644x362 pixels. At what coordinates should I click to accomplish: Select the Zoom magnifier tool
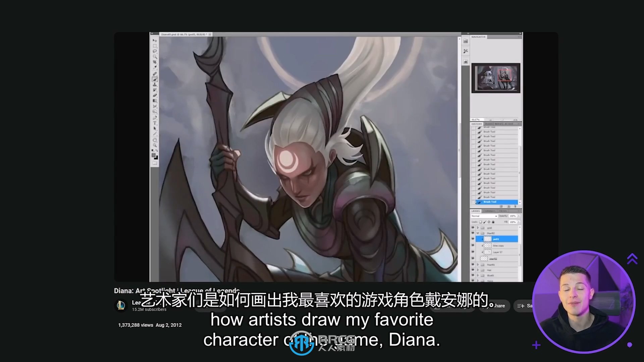click(155, 145)
